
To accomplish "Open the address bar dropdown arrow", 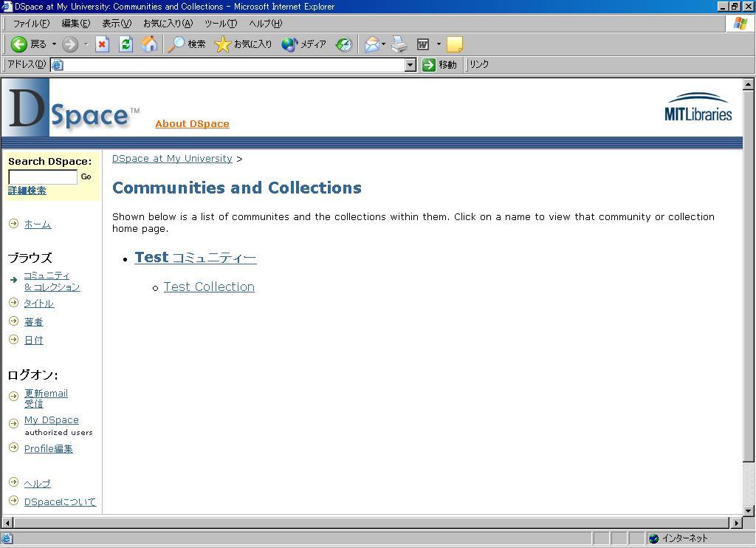I will (x=410, y=65).
